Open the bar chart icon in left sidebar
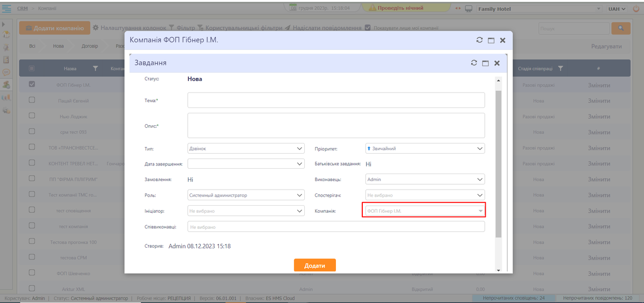Image resolution: width=644 pixels, height=303 pixels. [x=6, y=97]
